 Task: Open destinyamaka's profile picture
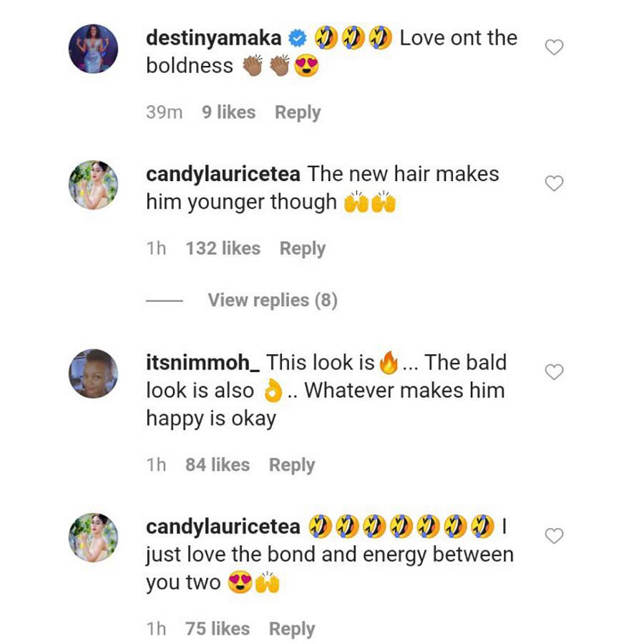93,49
